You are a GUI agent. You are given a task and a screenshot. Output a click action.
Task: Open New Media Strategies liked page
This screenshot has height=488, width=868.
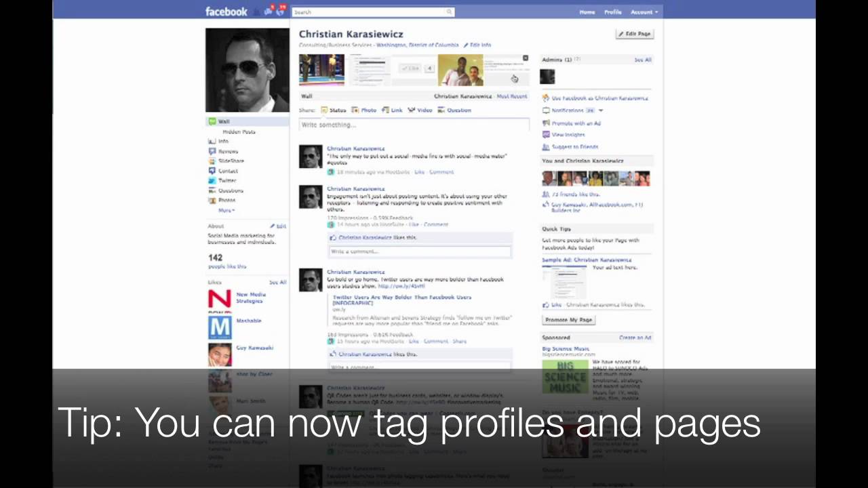[x=250, y=298]
